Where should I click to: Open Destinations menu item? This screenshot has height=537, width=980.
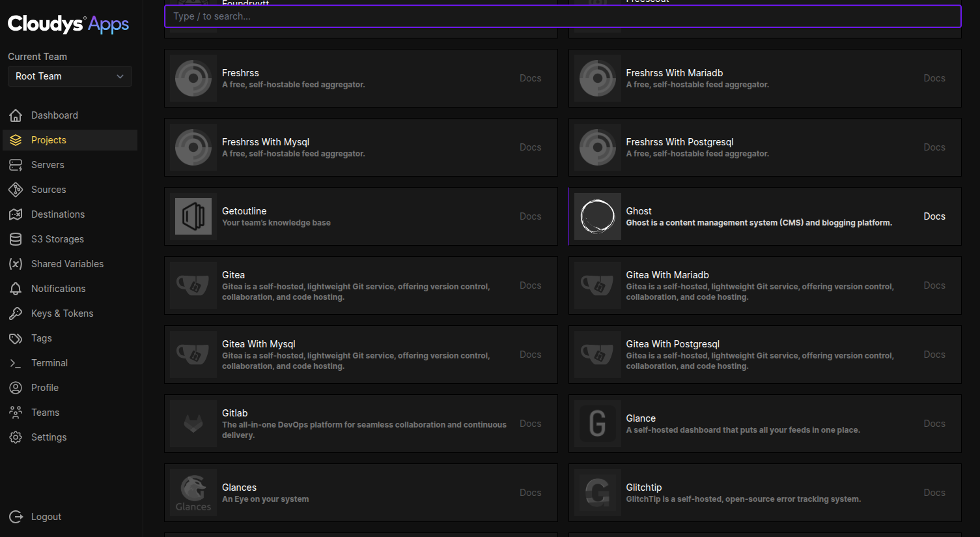tap(70, 214)
